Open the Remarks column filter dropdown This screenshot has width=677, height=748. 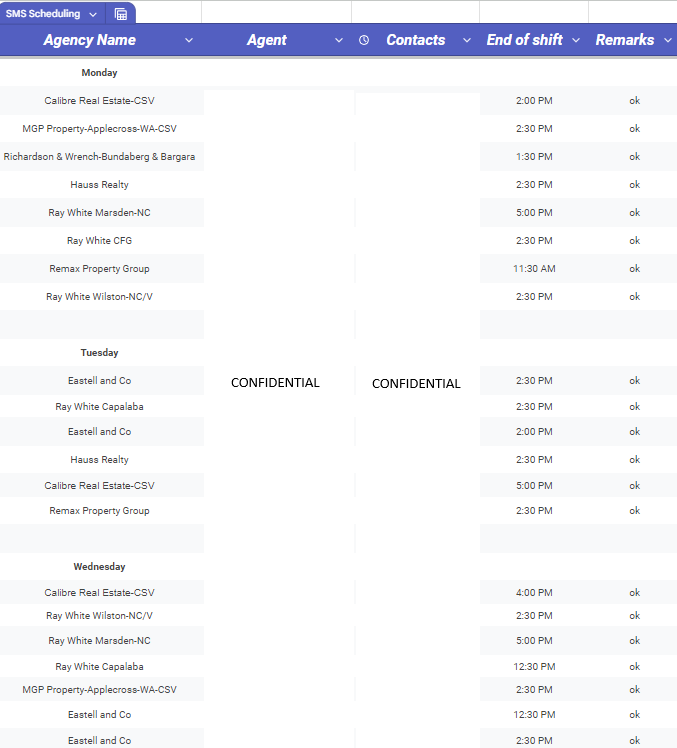[668, 40]
